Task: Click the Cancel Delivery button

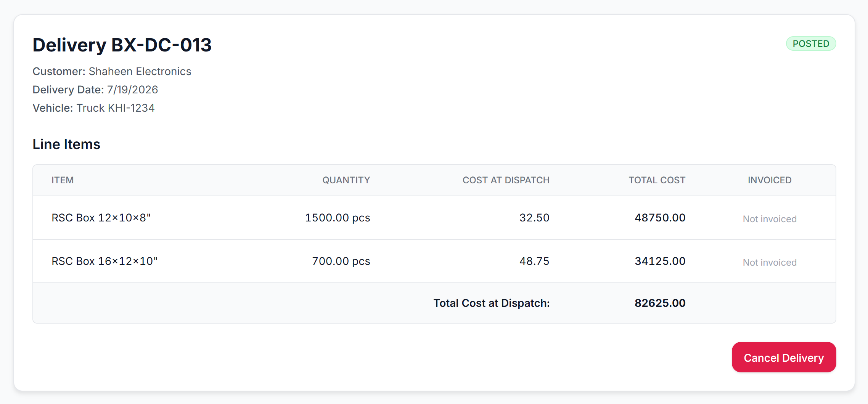Action: 784,357
